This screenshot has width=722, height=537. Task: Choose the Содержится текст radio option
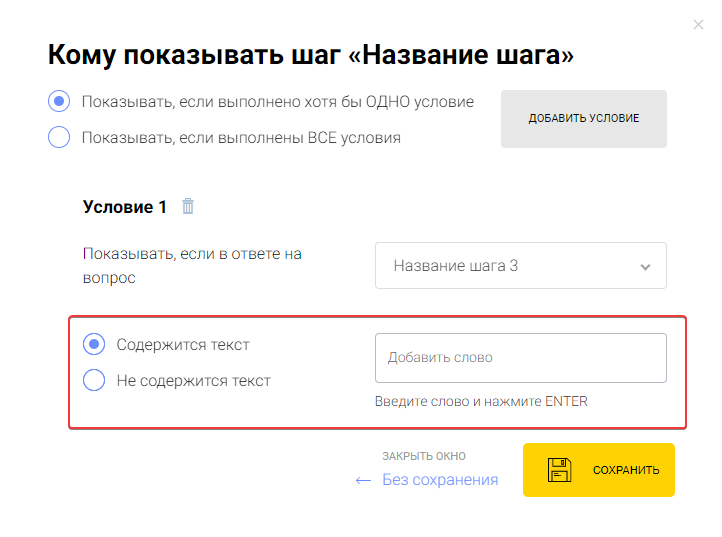[93, 344]
